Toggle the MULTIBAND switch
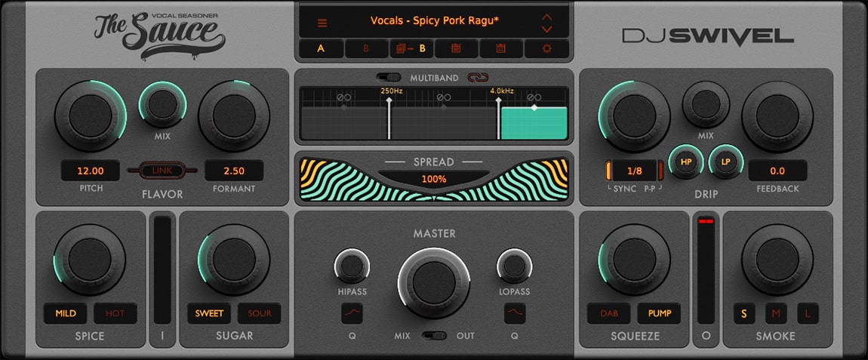868x360 pixels. pos(389,78)
